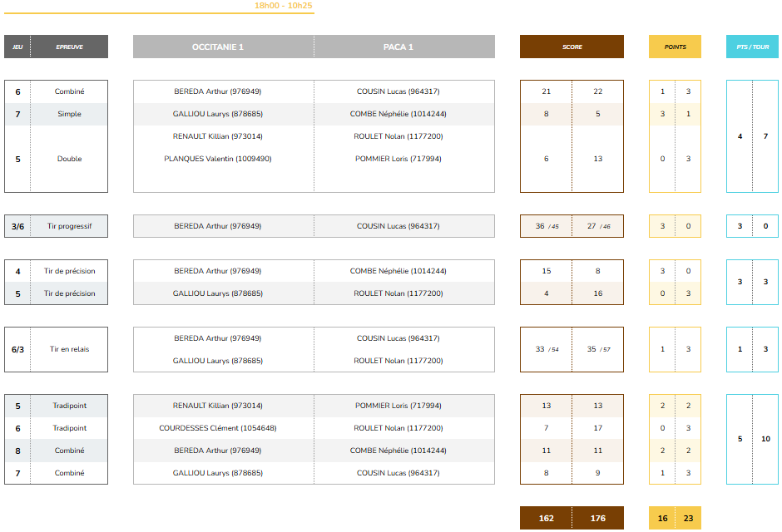Open player PLANQUES Valentin (1009490)
Screen dimensions: 782x532
click(218, 159)
